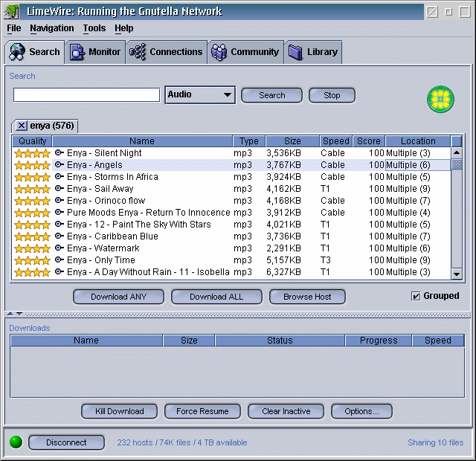This screenshot has width=476, height=461.
Task: Collapse downloads pane with up arrow
Action: (10, 314)
